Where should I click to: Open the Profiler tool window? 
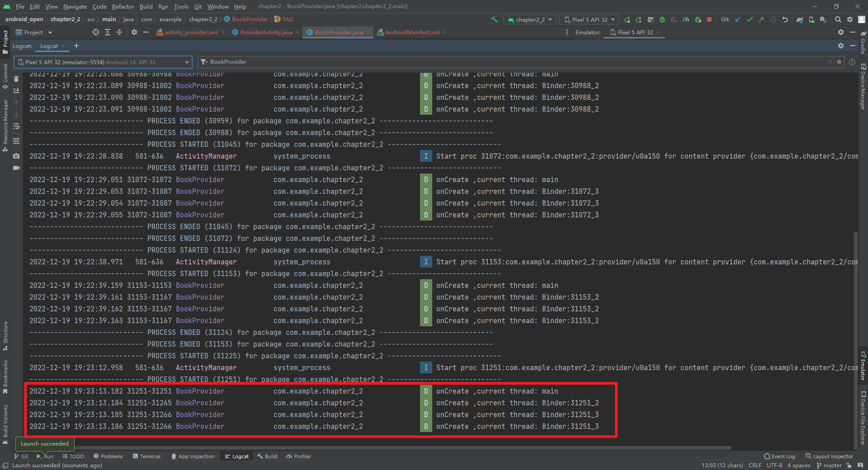coord(298,456)
